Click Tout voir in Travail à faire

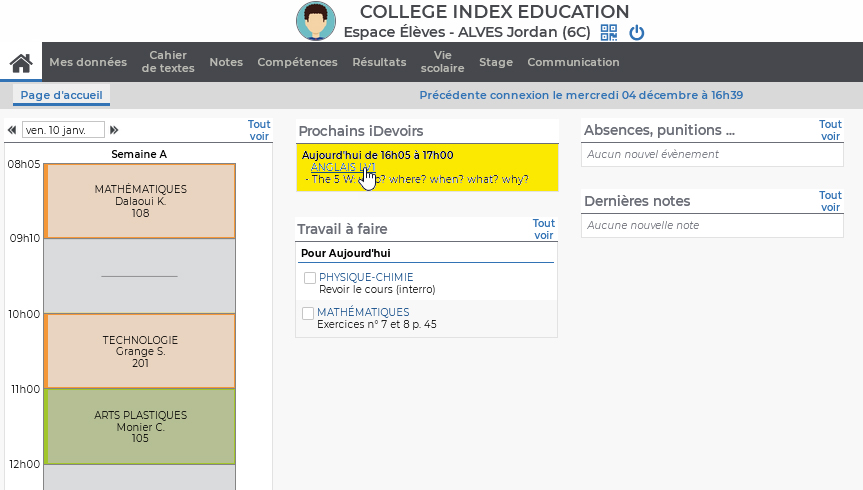click(543, 229)
